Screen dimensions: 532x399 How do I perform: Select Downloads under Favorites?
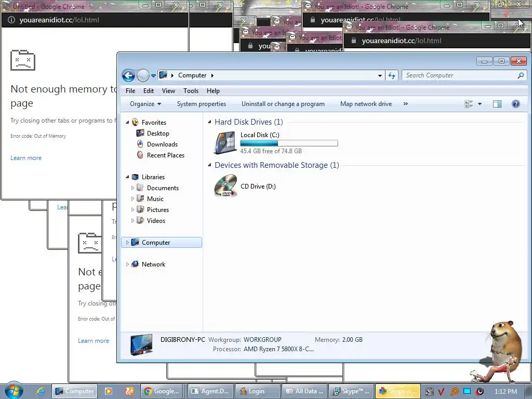pos(162,144)
